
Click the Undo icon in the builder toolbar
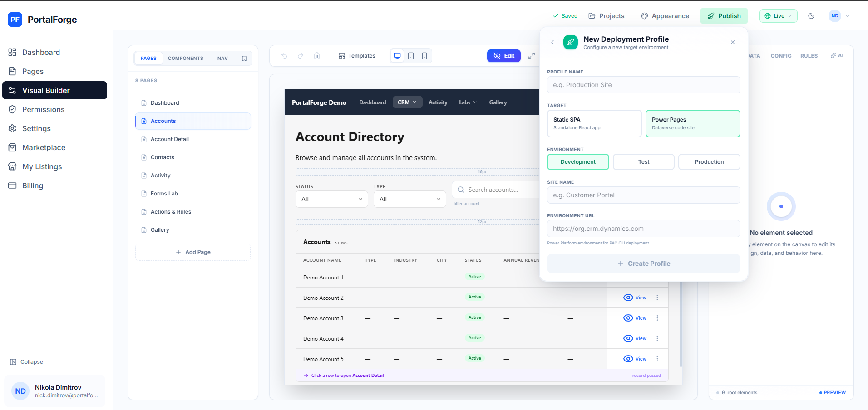pos(284,56)
